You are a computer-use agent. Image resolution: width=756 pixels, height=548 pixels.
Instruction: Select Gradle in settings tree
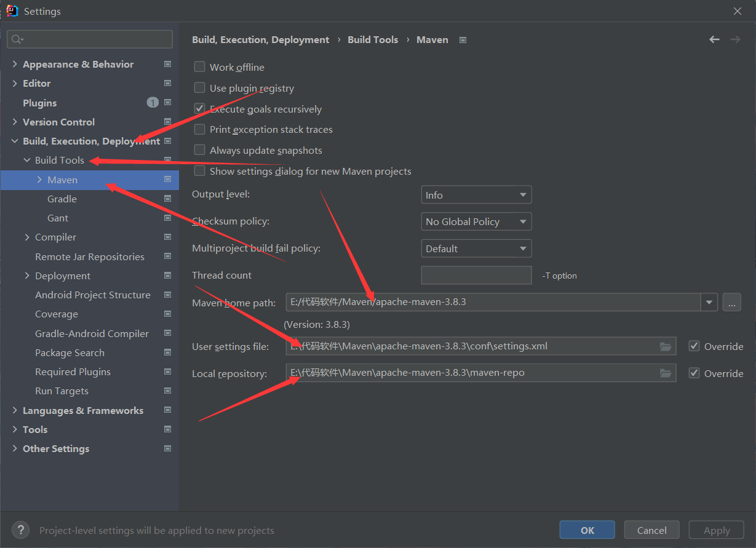(x=62, y=199)
